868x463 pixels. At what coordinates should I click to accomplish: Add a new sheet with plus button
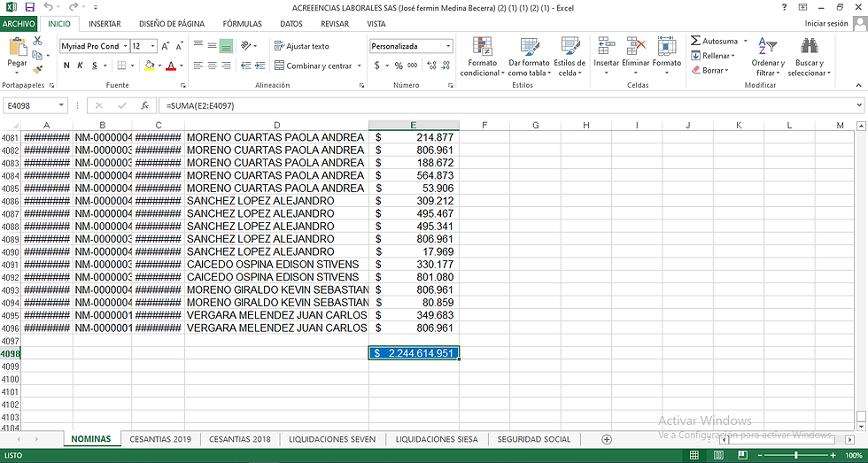[607, 439]
